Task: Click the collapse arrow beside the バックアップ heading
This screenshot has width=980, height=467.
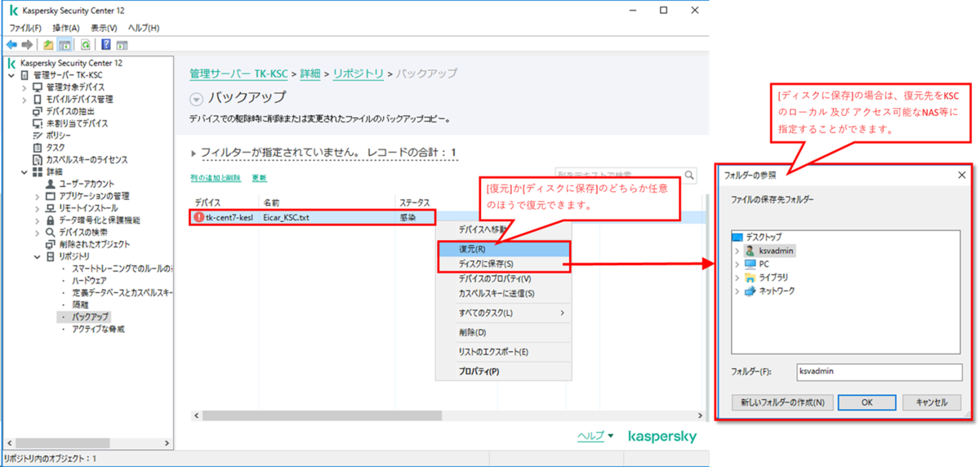Action: (x=195, y=98)
